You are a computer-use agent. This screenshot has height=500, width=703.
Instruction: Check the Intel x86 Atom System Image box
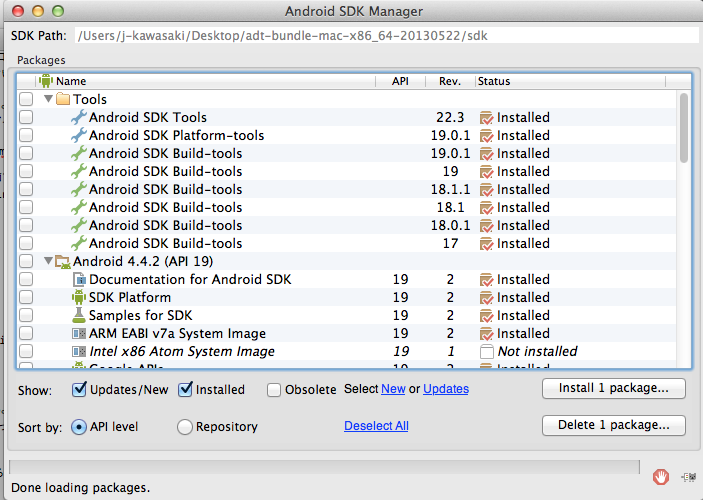coord(26,351)
